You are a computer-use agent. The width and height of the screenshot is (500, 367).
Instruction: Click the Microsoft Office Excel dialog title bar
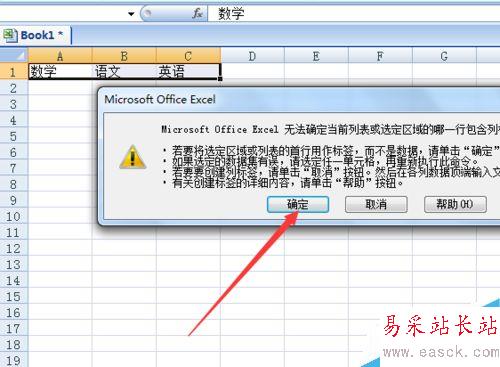pos(300,99)
